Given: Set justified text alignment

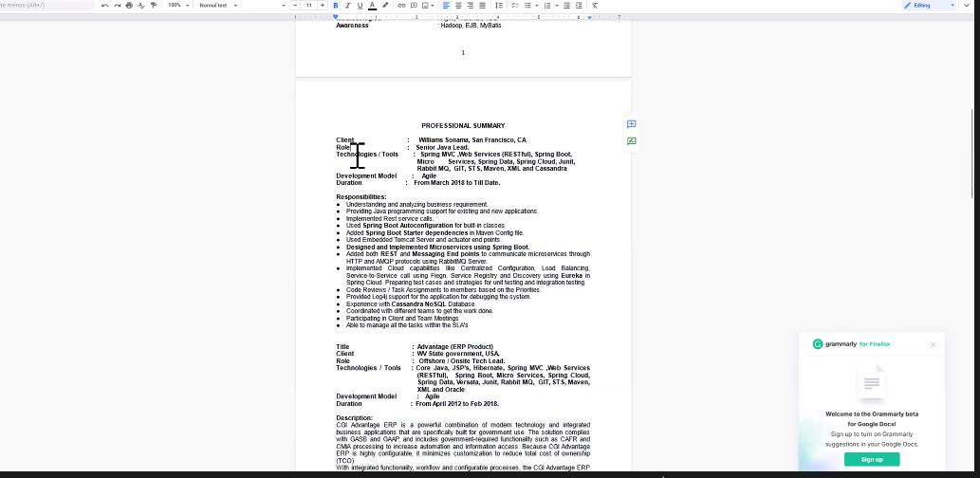Looking at the screenshot, I should 482,5.
